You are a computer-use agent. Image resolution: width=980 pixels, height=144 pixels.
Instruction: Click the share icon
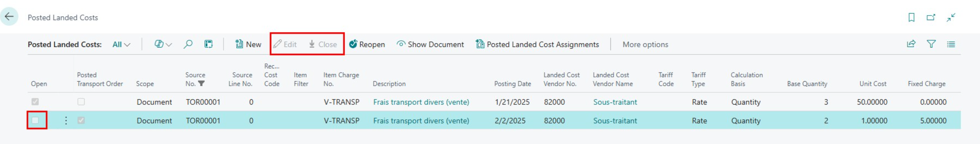(x=911, y=44)
